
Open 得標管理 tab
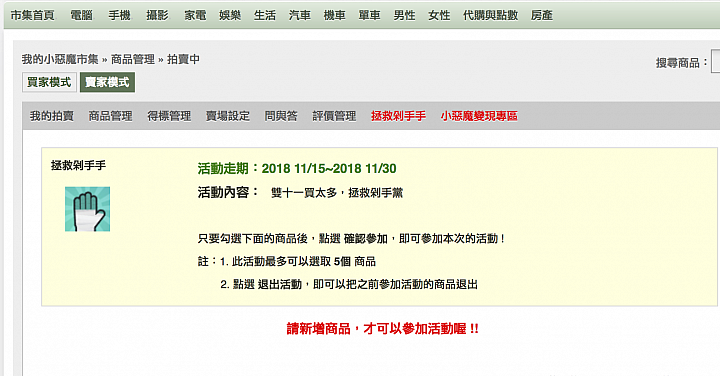169,116
